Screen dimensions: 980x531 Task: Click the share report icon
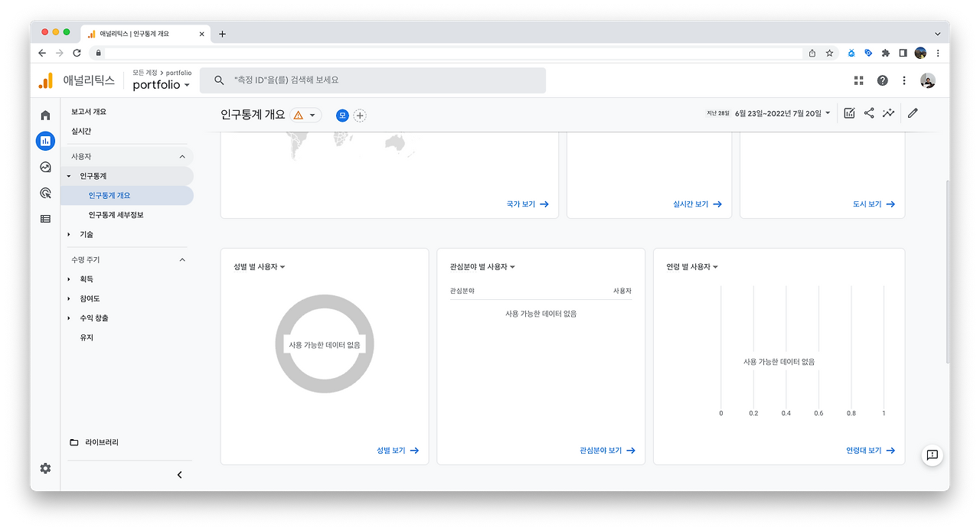point(869,113)
